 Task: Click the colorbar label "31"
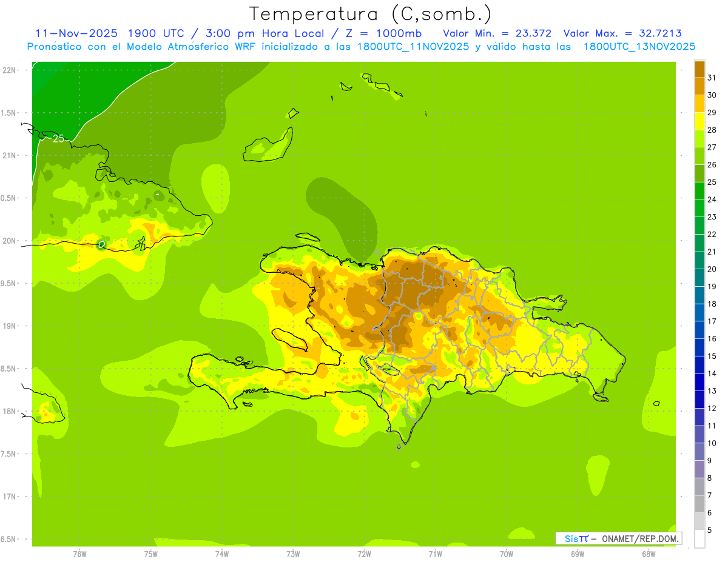[x=712, y=78]
